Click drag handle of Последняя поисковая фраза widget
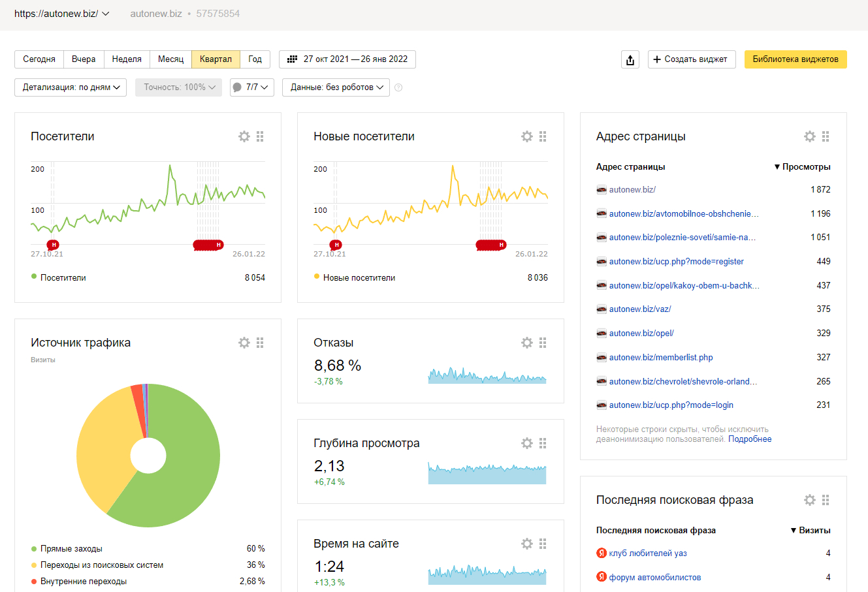The image size is (868, 592). 826,500
